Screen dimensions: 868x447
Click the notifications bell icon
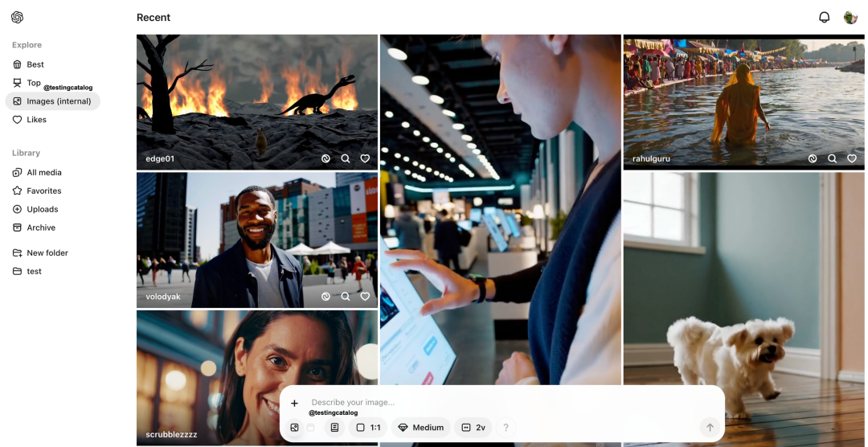[824, 17]
